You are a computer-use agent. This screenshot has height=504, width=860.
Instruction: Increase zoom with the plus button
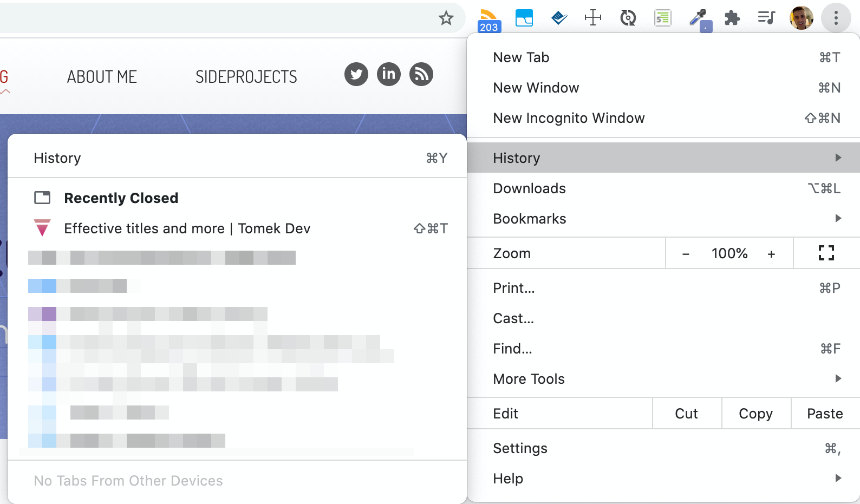[x=771, y=253]
